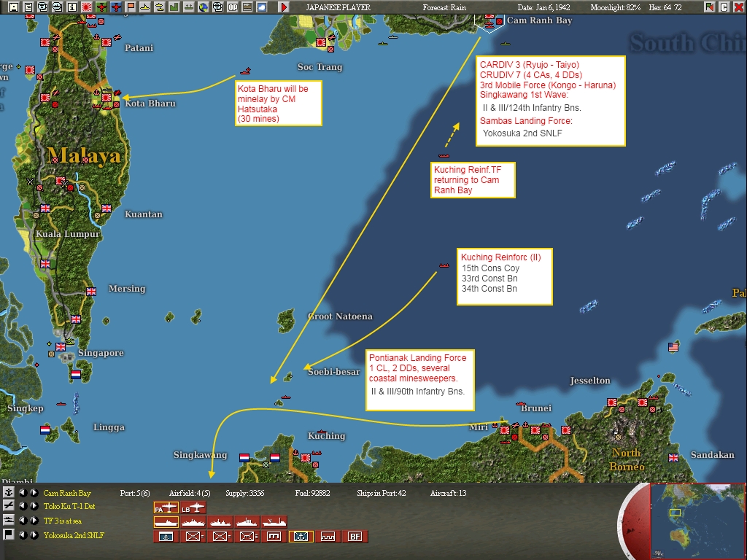
Task: Select the Japanese flag base at Miri
Action: click(x=505, y=430)
